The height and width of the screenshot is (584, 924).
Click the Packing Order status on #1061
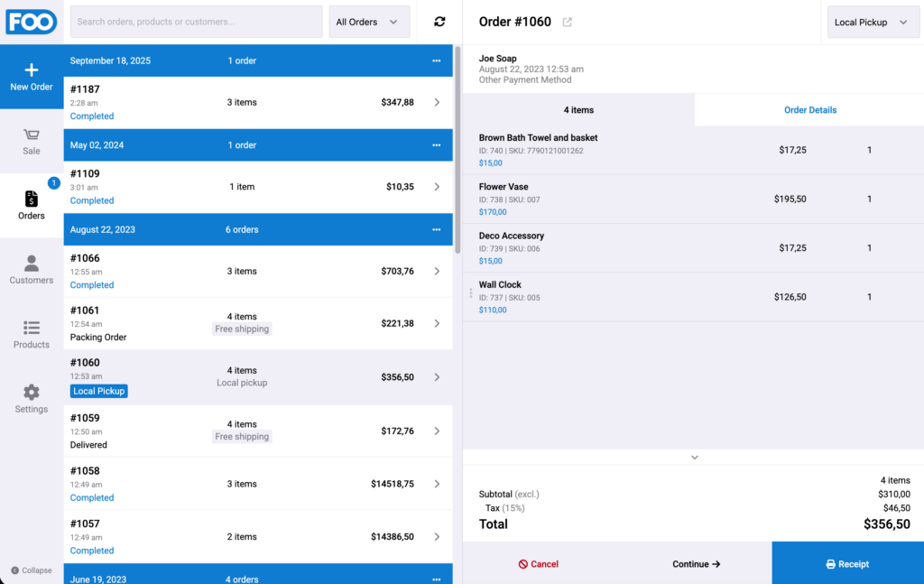[98, 337]
